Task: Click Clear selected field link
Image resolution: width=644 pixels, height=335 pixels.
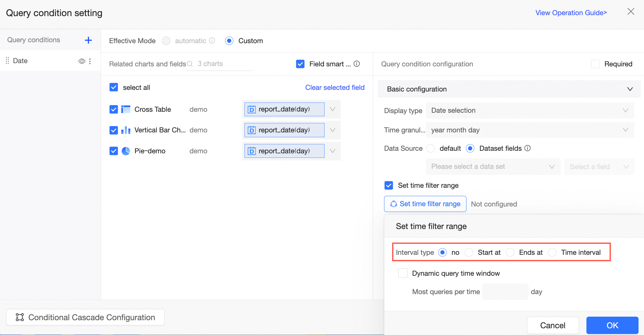Action: click(x=335, y=87)
